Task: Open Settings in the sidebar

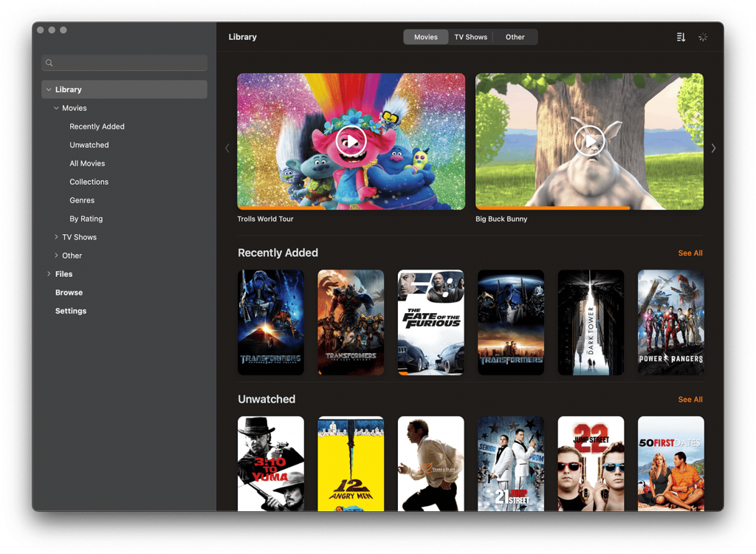Action: (x=71, y=311)
